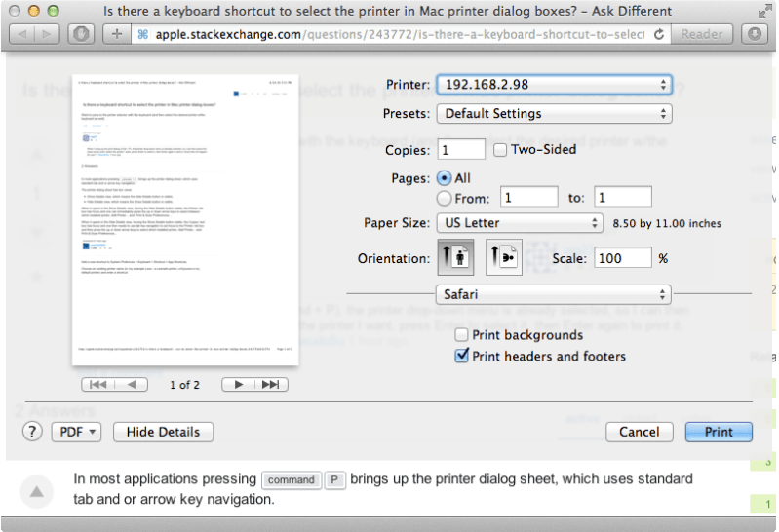This screenshot has width=779, height=532.
Task: Open the PDF dropdown menu
Action: [76, 432]
